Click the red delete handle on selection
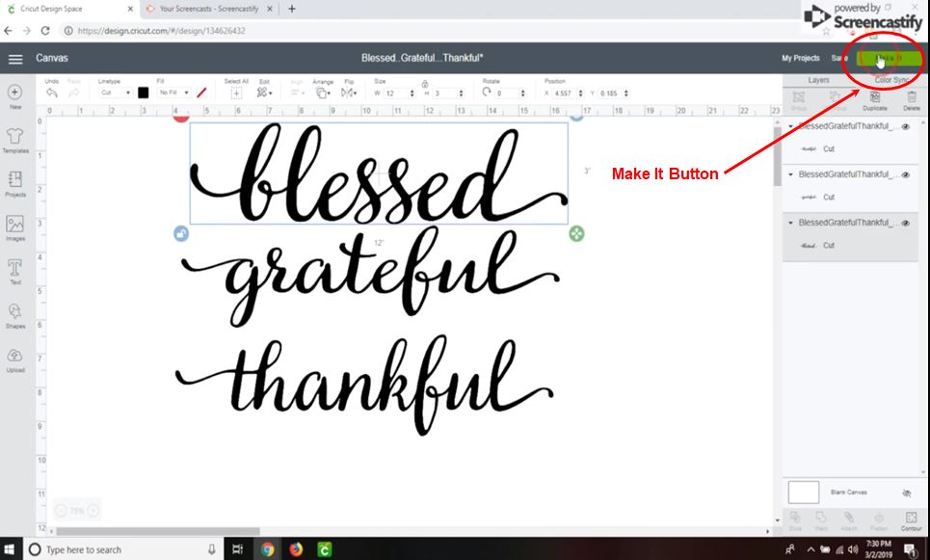The width and height of the screenshot is (930, 560). 181,118
